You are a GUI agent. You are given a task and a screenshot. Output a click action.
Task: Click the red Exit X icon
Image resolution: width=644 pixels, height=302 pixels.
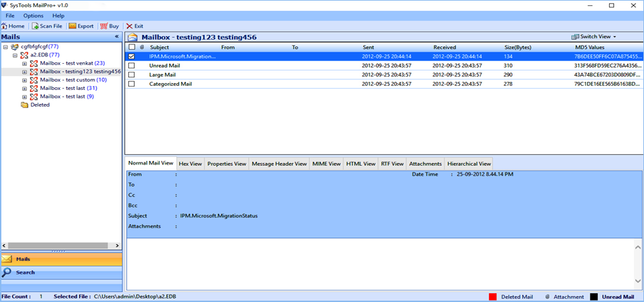[x=129, y=26]
